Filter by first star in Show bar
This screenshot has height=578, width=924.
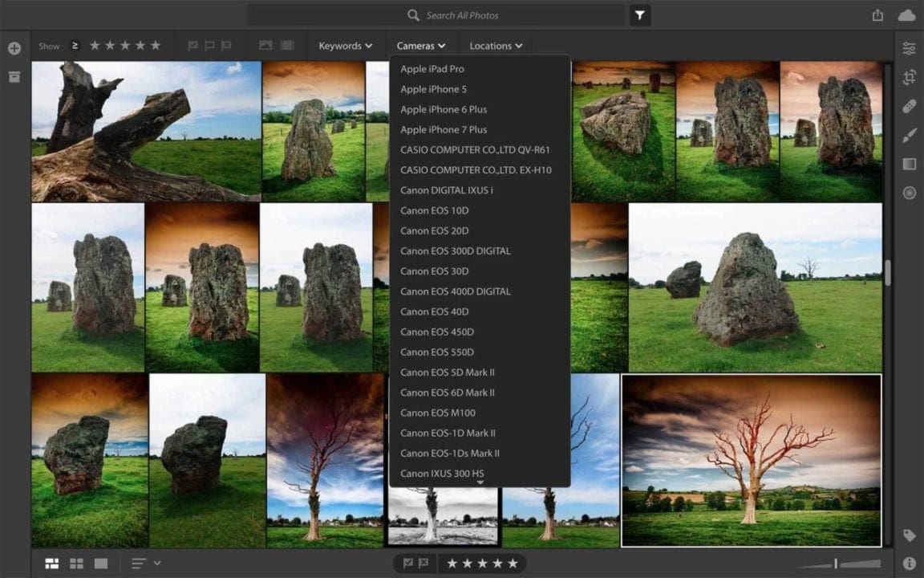click(95, 46)
